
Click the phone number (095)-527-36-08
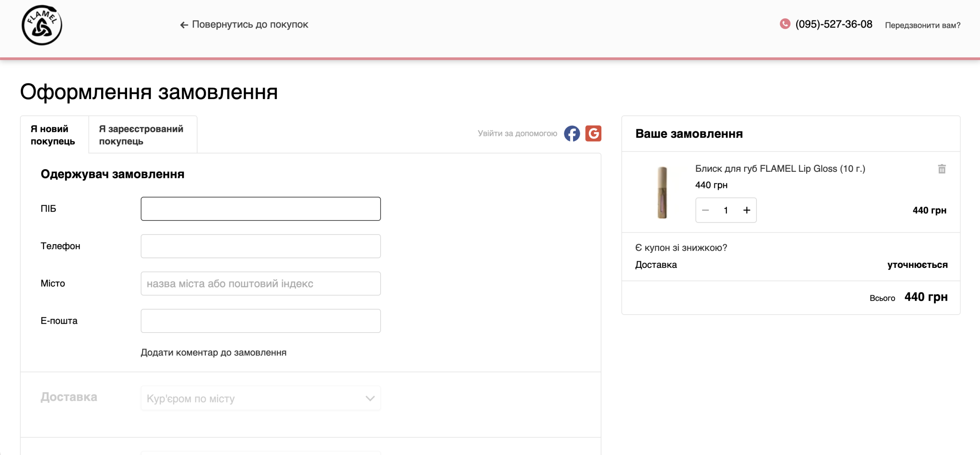point(834,24)
